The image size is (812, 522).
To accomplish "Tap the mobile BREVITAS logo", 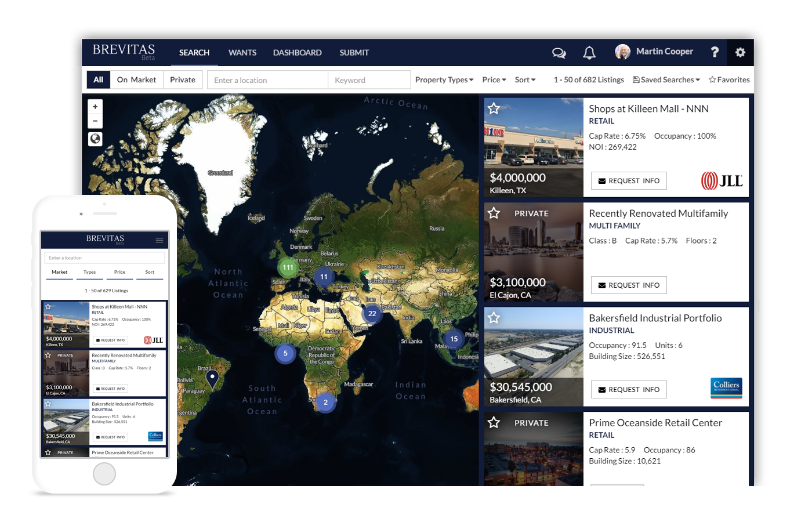I will pos(105,239).
